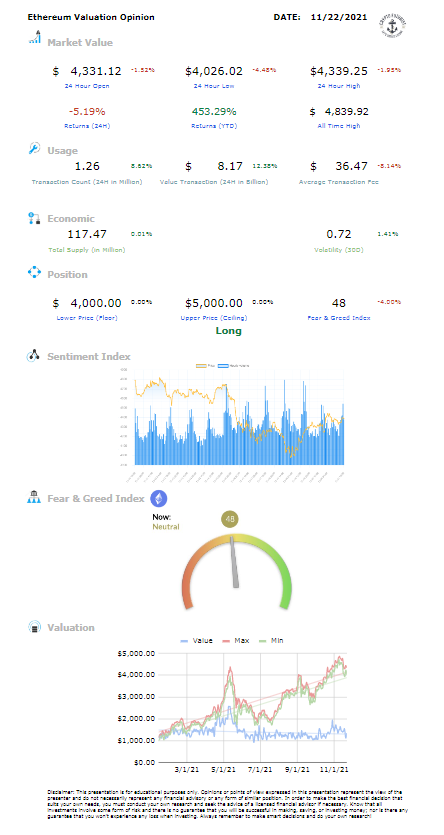The image size is (444, 835).
Task: Click the Usage wrench icon
Action: click(x=34, y=149)
